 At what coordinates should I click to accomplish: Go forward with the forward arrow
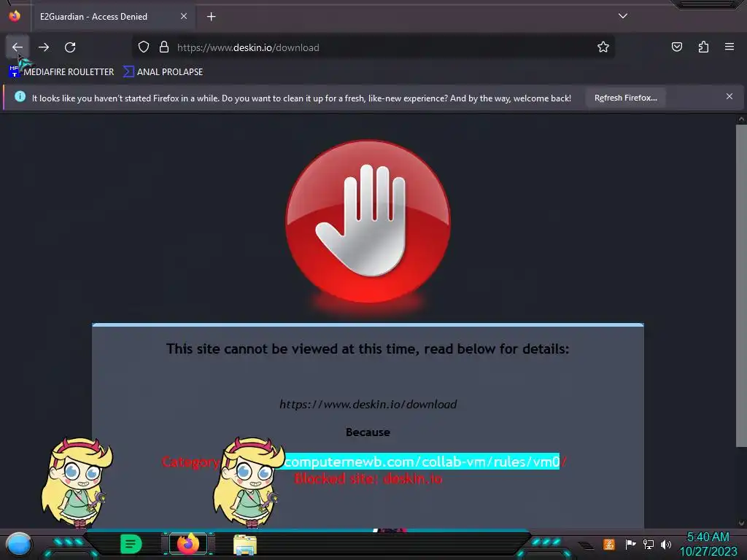(x=44, y=47)
